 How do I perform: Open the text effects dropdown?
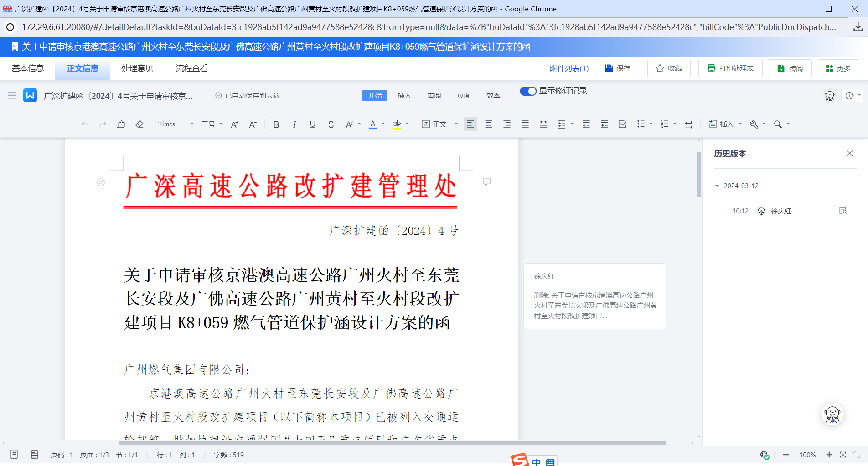point(353,124)
